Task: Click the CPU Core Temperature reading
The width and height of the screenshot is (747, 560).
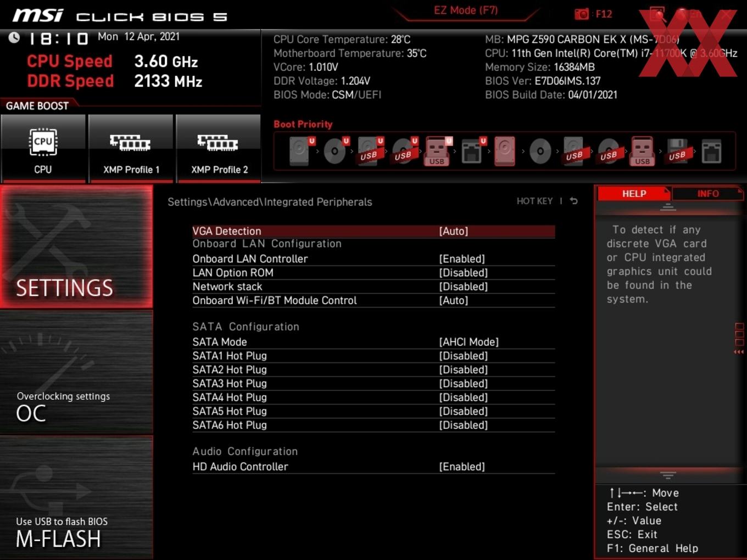Action: (x=342, y=40)
